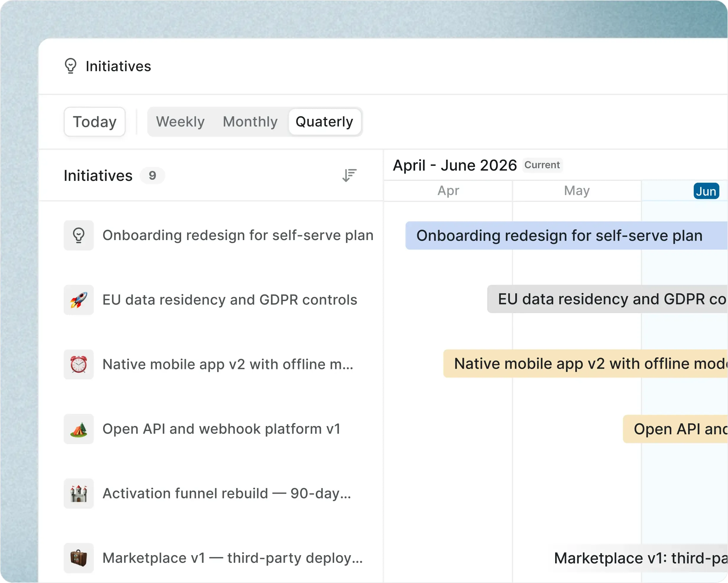Click the initiatives count badge showing 9
Viewport: 728px width, 583px height.
(x=152, y=175)
